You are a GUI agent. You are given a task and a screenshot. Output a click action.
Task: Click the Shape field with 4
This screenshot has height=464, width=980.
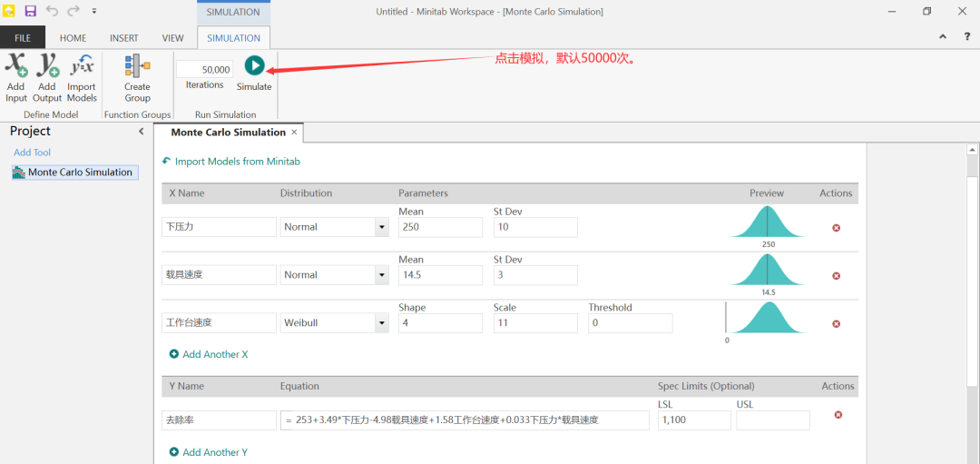440,323
